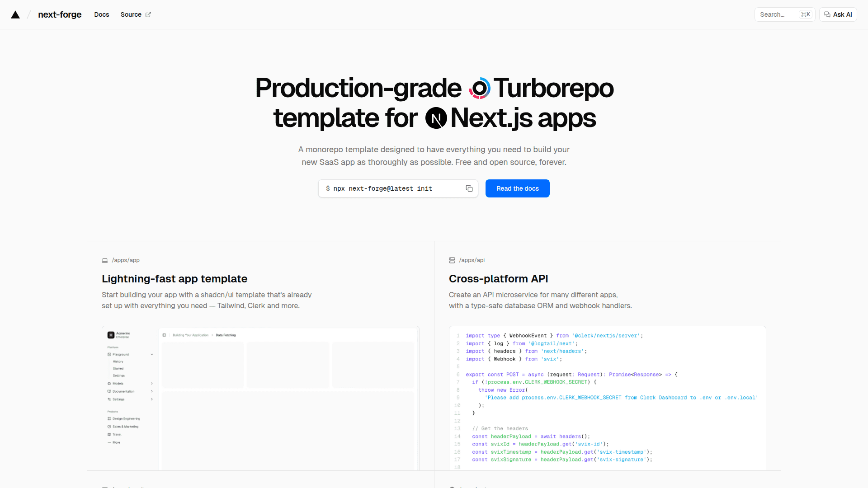
Task: Click the /apps/api path label
Action: [472, 260]
